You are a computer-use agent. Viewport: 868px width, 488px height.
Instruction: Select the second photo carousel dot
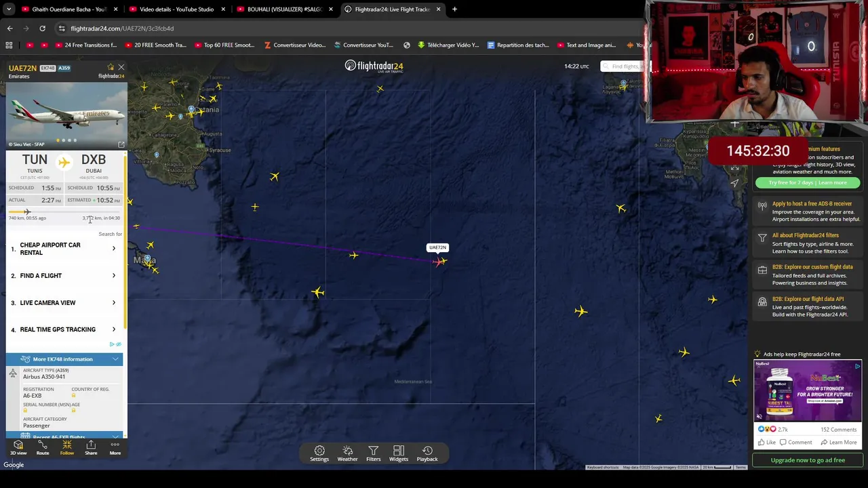(x=64, y=140)
